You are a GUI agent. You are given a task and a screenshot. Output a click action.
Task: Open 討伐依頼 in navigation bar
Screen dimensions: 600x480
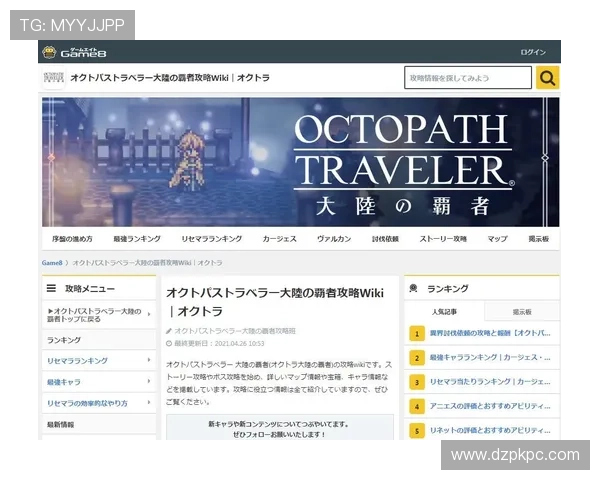[385, 239]
